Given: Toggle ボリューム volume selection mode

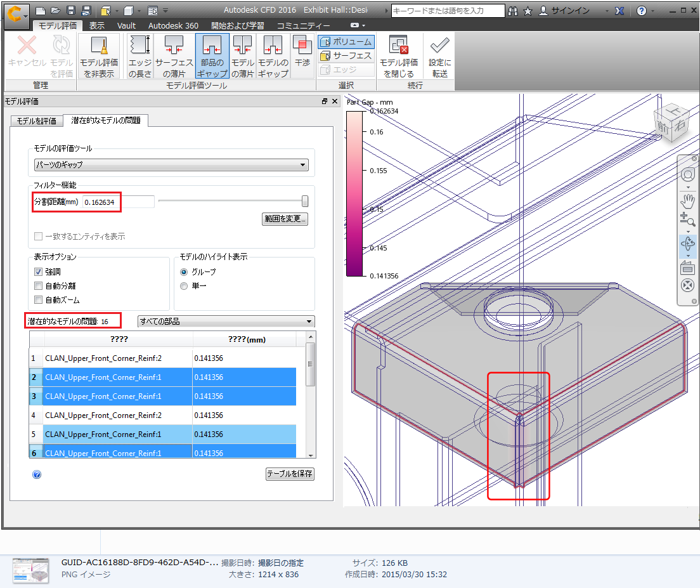Looking at the screenshot, I should pos(346,41).
